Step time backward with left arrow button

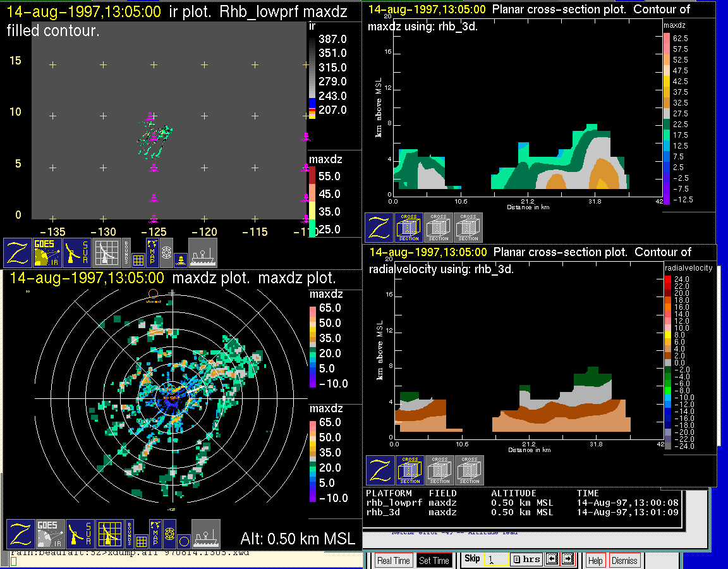[x=552, y=559]
